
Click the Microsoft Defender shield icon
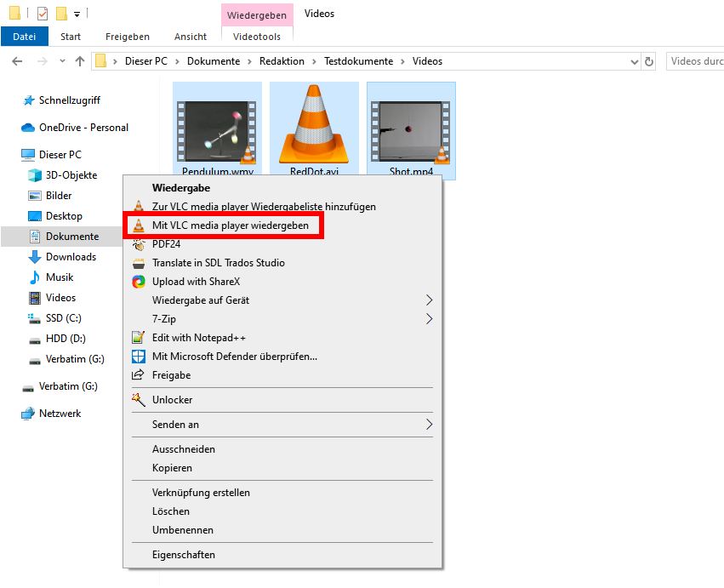point(137,356)
